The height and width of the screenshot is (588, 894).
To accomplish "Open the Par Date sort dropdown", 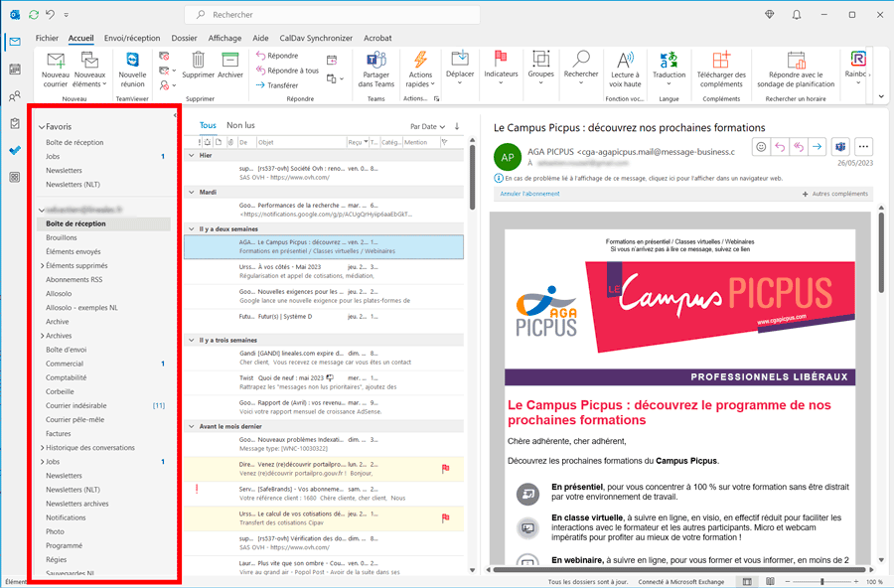I will [x=427, y=126].
